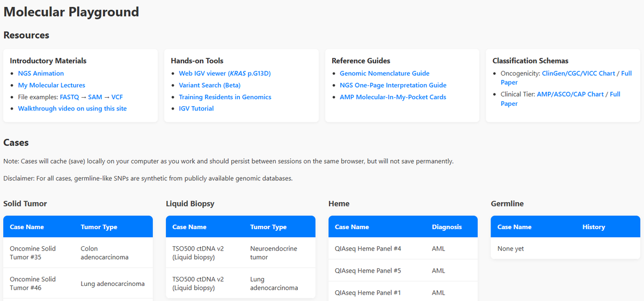
Task: Click the Heme table Diagnosis column header
Action: click(447, 227)
